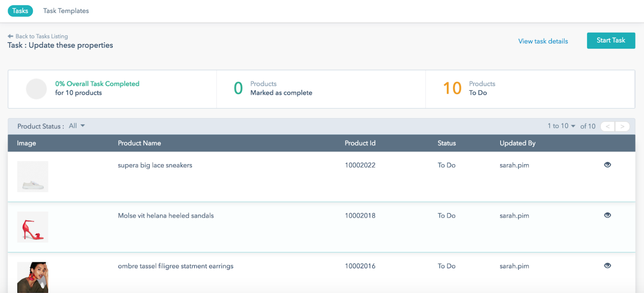Viewport: 644px width, 293px height.
Task: Open eye icon for ombre tassel earrings row
Action: [607, 266]
